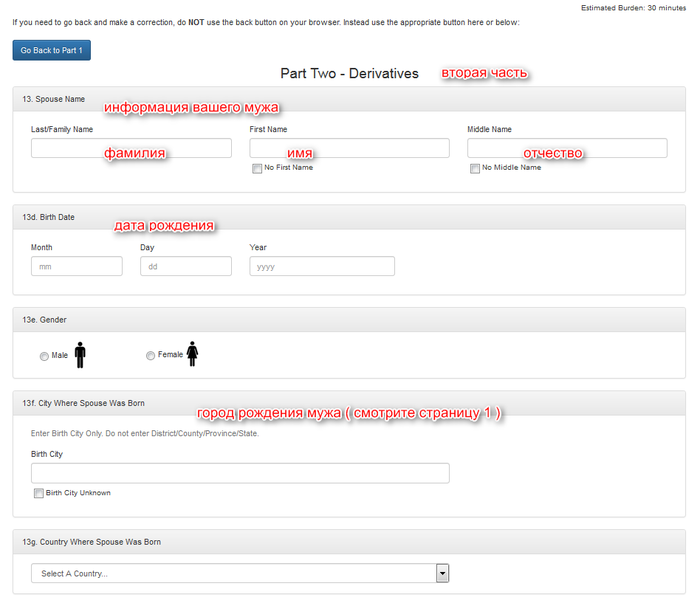Tick the Birth City Unknown checkbox
700x603 pixels.
pos(39,493)
